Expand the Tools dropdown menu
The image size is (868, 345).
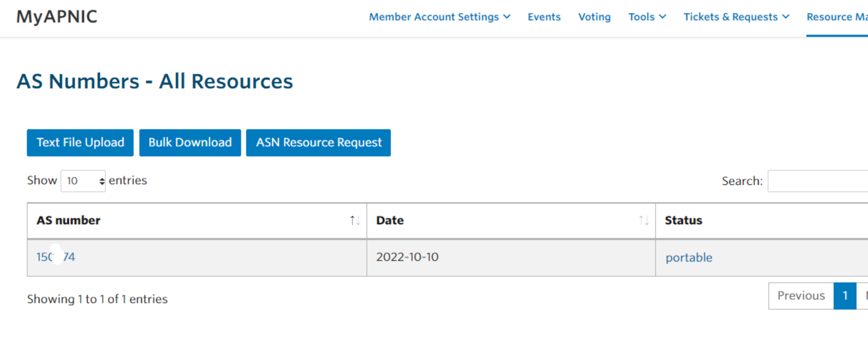pos(647,17)
